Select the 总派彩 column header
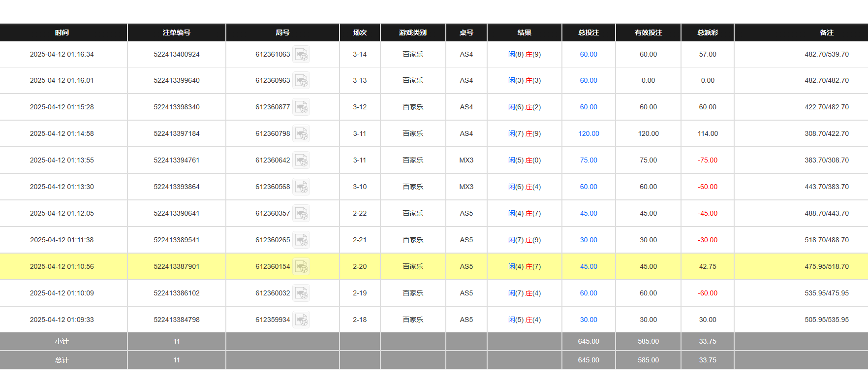This screenshot has height=387, width=868. tap(707, 32)
